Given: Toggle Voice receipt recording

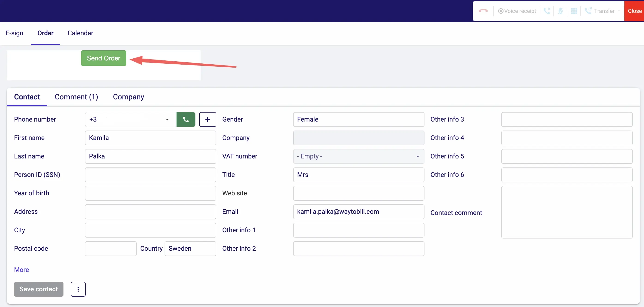Looking at the screenshot, I should tap(517, 11).
